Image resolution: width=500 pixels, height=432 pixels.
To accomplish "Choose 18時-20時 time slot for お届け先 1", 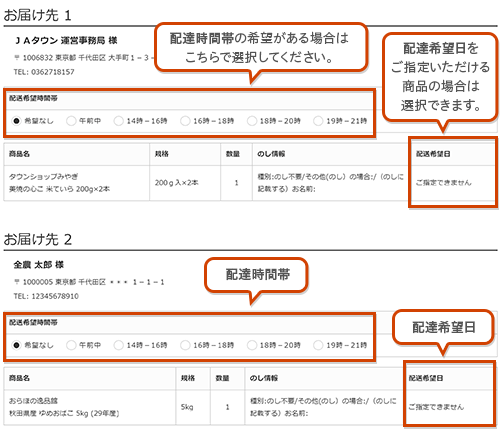I will (252, 121).
